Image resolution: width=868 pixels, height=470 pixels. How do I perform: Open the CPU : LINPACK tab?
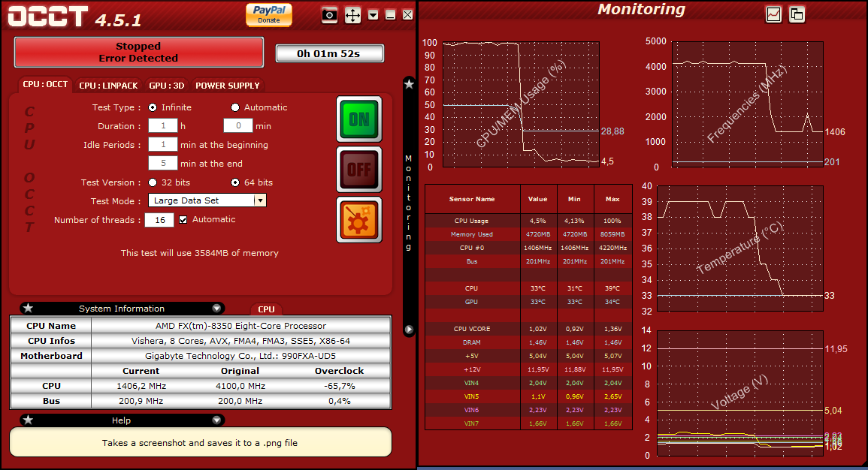pos(108,85)
